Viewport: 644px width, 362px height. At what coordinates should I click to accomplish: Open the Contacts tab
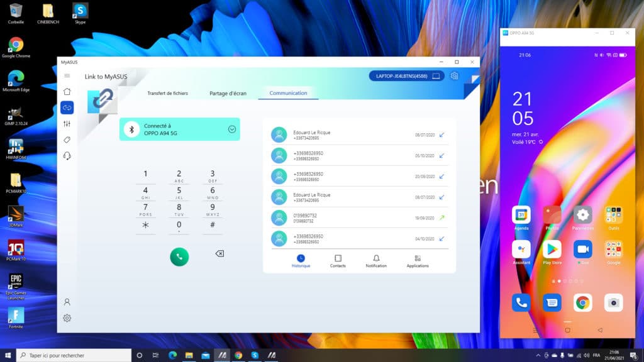tap(338, 261)
